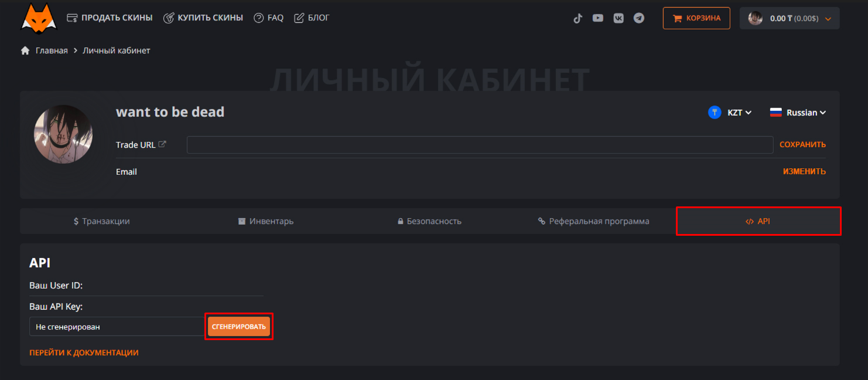Open ПЕРЕЙТИ К ДОКУМЕНТАЦИИ link
Viewport: 868px width, 380px height.
[x=84, y=352]
